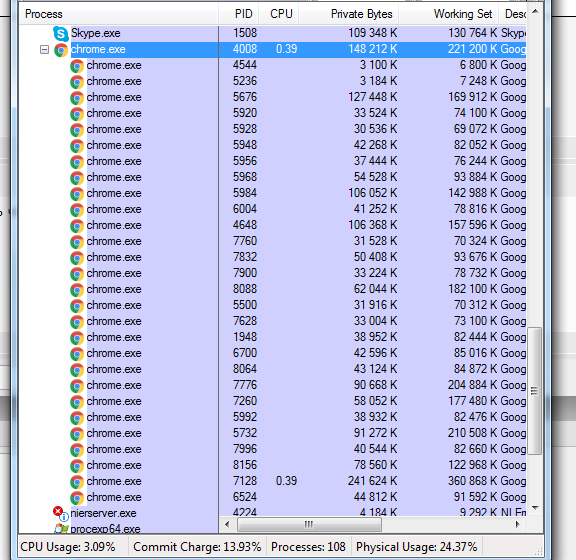Click the Chrome icon in row PID 8064

click(77, 370)
